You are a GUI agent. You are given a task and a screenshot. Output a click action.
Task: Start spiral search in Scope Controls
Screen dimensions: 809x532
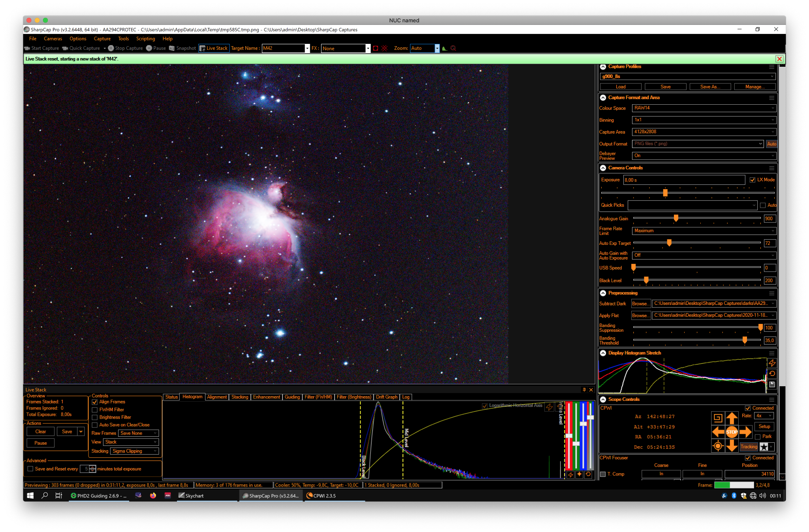pyautogui.click(x=718, y=418)
